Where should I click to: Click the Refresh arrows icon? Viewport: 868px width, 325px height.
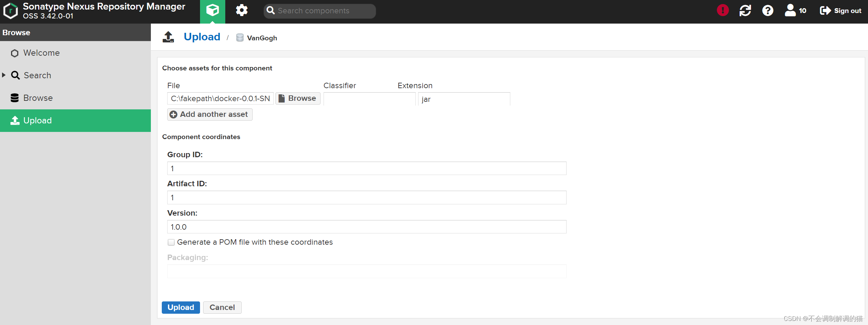click(x=745, y=11)
